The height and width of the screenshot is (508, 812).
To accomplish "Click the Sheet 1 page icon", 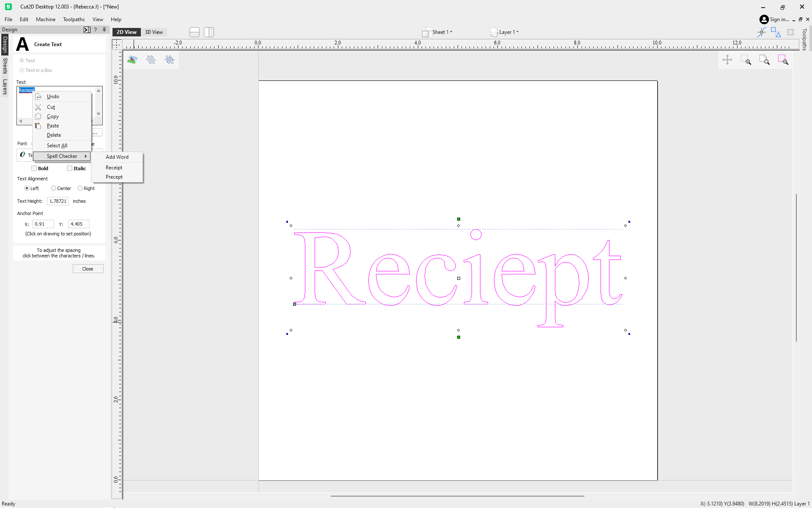I will (426, 32).
